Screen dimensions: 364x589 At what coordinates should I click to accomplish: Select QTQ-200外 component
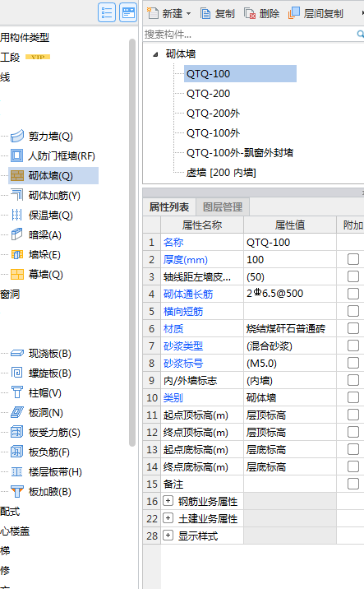point(213,113)
